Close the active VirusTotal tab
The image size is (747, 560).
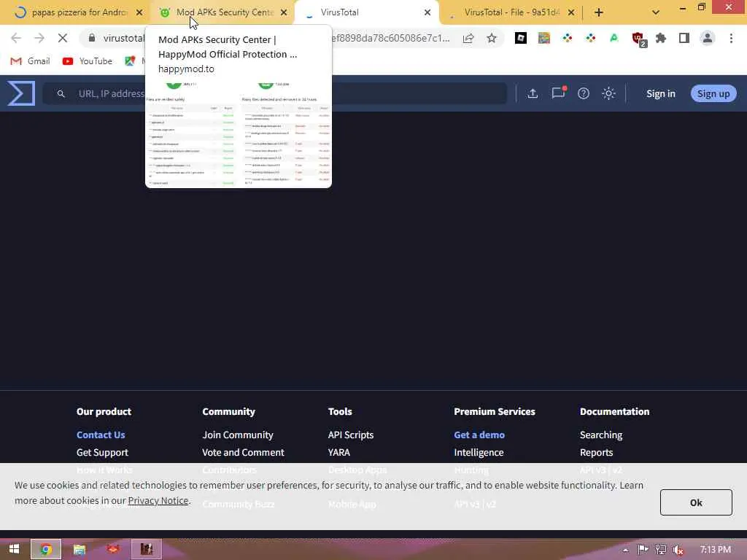(427, 12)
